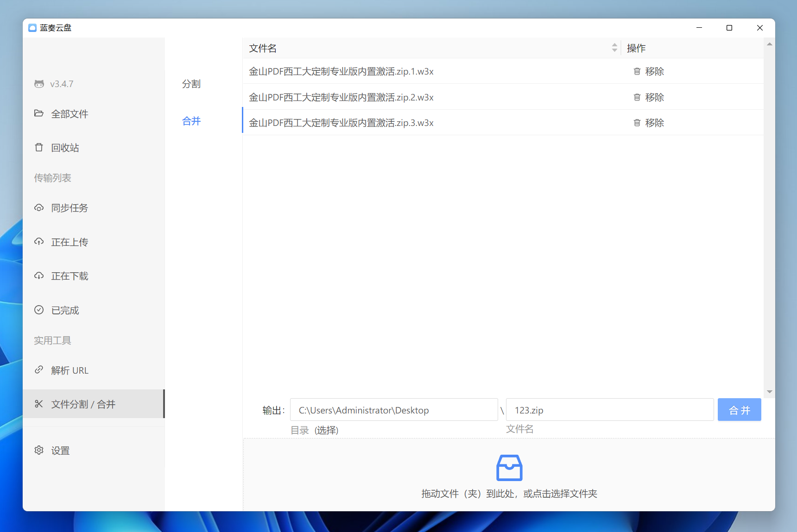The width and height of the screenshot is (797, 532).
Task: Click the 已完成 checkmark circle icon
Action: 39,310
